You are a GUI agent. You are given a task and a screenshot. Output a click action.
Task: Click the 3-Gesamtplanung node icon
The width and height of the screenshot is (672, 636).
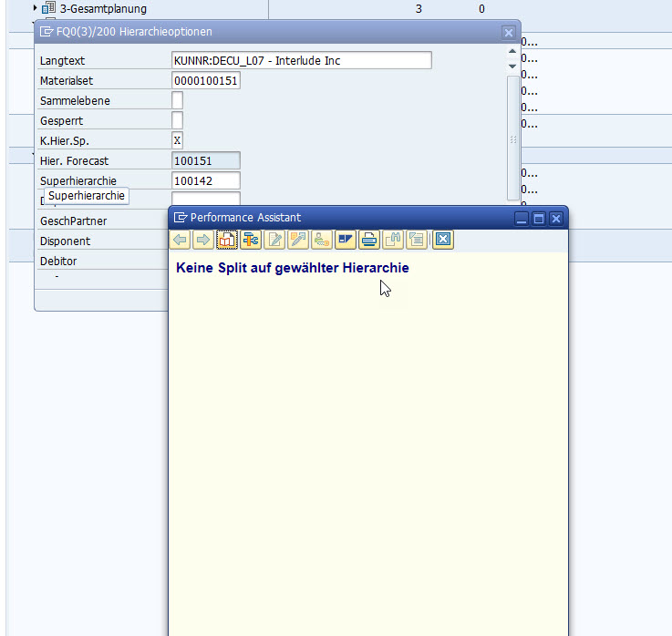click(x=49, y=8)
